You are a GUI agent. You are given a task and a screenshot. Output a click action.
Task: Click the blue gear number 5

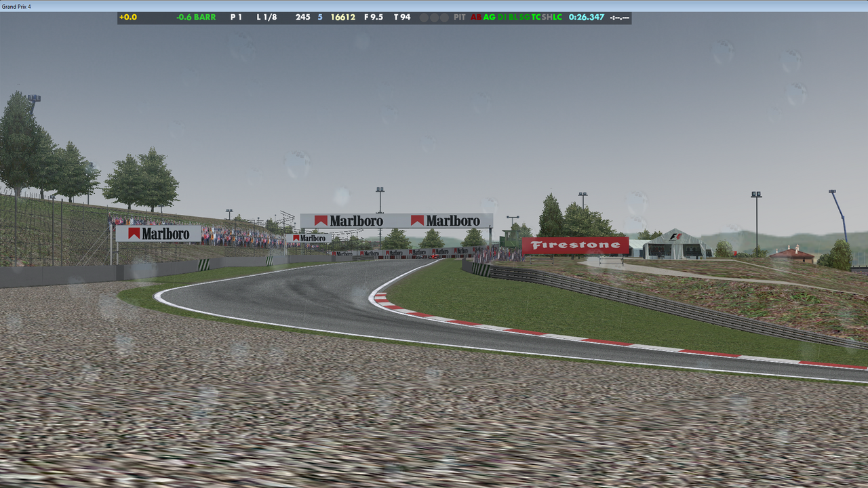[320, 17]
